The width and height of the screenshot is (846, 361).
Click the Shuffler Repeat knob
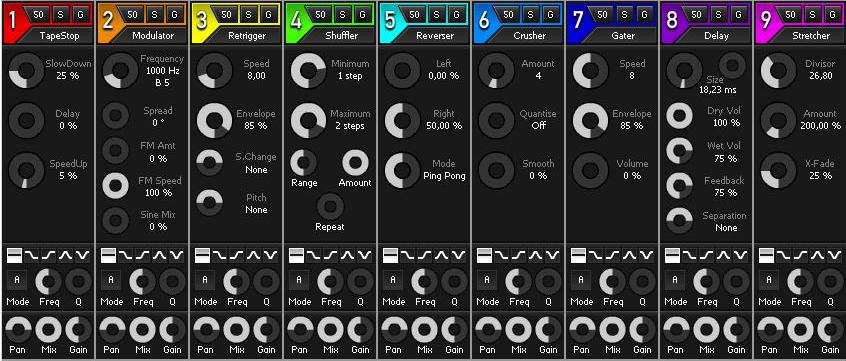[x=330, y=207]
